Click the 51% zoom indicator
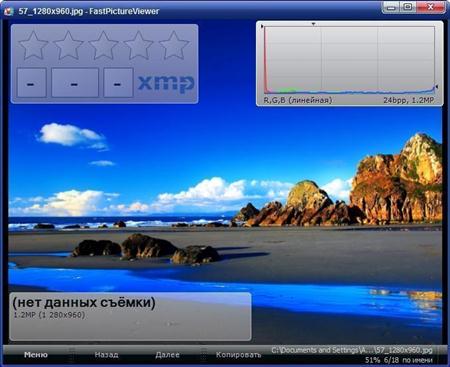The image size is (450, 367). [x=372, y=360]
